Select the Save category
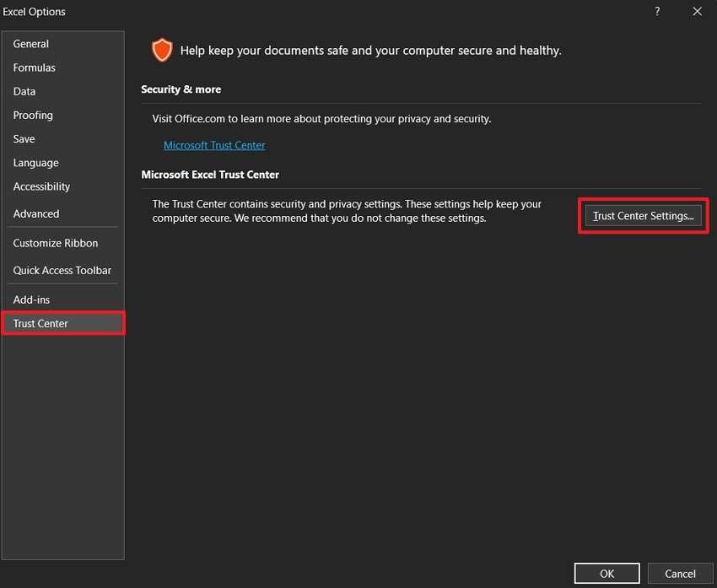717x588 pixels. point(62,139)
